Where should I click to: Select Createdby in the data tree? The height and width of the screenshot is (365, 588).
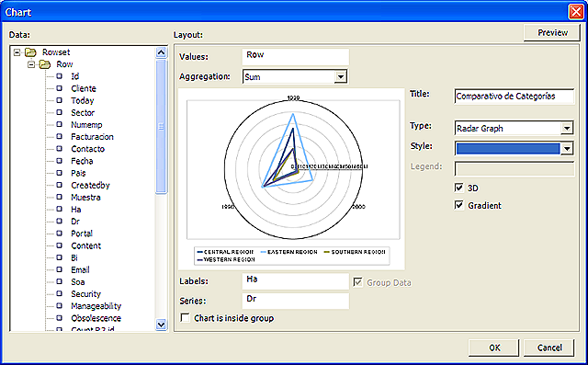coord(90,185)
